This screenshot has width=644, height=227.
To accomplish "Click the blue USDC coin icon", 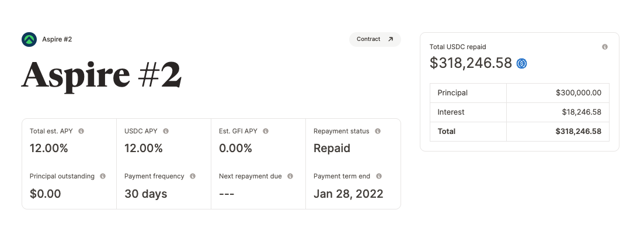I will (521, 64).
